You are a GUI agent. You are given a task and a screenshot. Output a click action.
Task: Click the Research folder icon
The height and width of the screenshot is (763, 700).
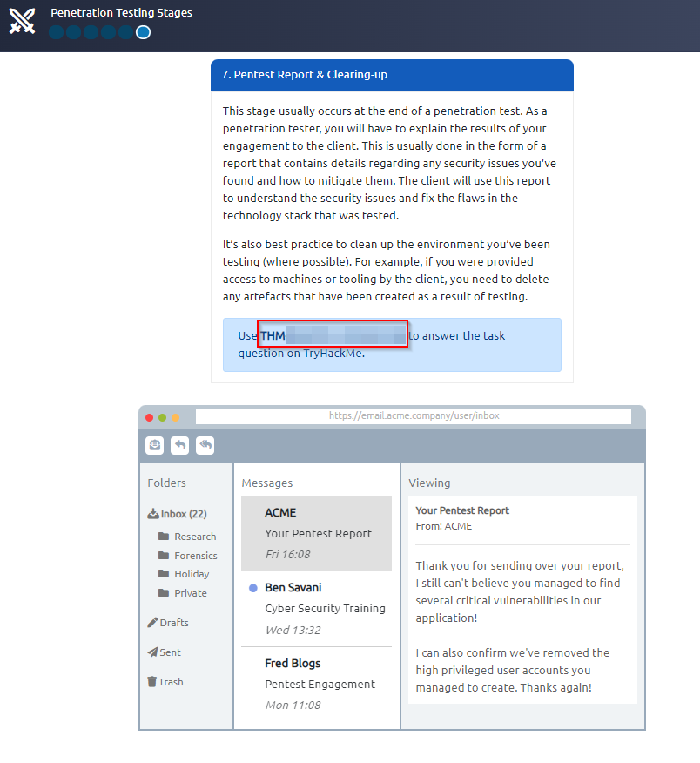(x=164, y=537)
